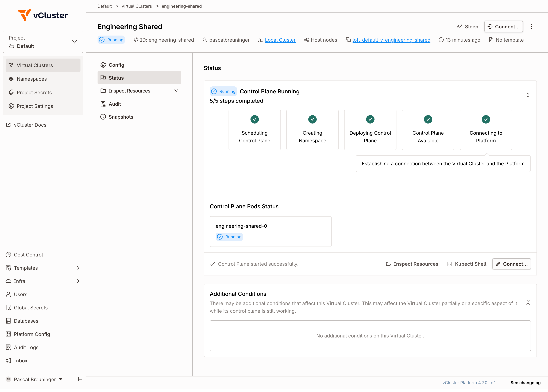Open the Audit section
The height and width of the screenshot is (392, 548).
click(115, 104)
